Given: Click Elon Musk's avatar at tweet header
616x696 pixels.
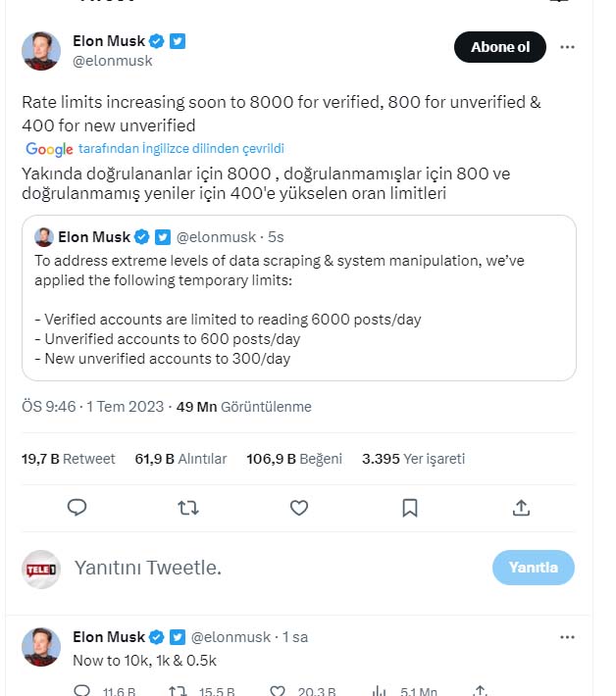Looking at the screenshot, I should 41,51.
